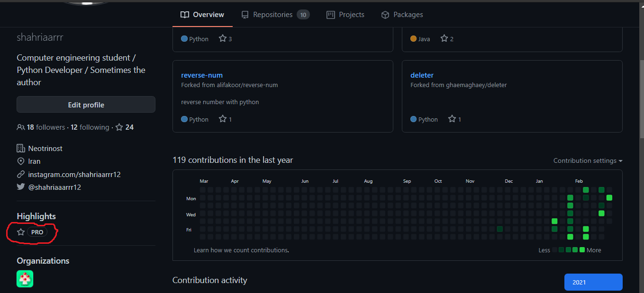This screenshot has width=644, height=293.
Task: Open the Packages tab
Action: (402, 15)
